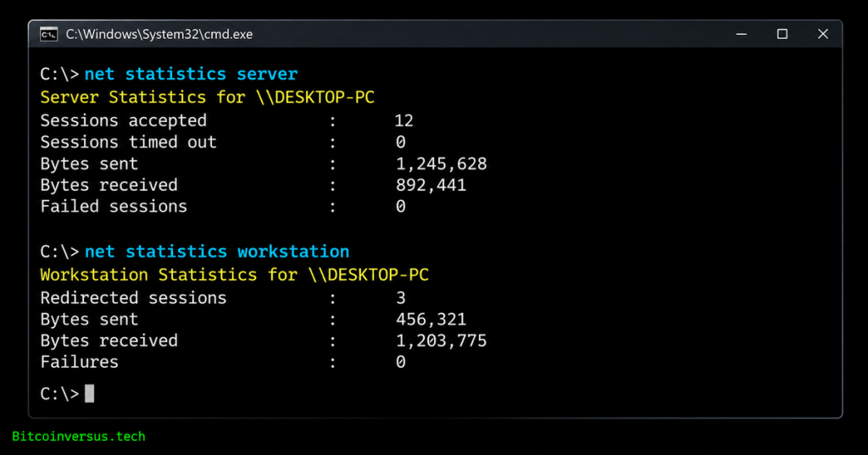Select the 'Failures' label
The height and width of the screenshot is (455, 868).
point(79,362)
